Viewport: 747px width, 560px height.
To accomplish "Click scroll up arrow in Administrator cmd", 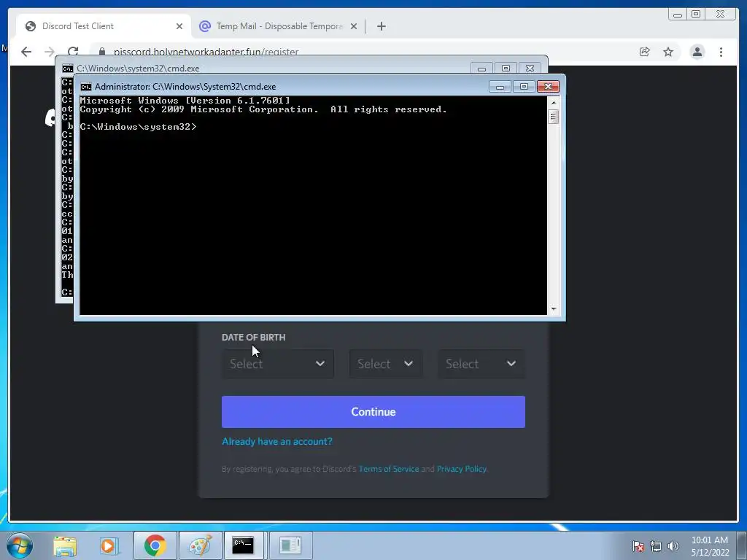I will coord(553,102).
